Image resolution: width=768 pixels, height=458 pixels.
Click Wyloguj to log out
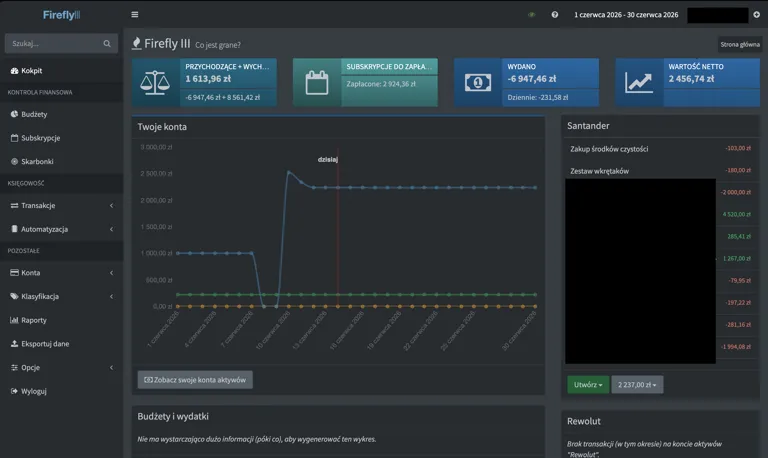(x=61, y=391)
